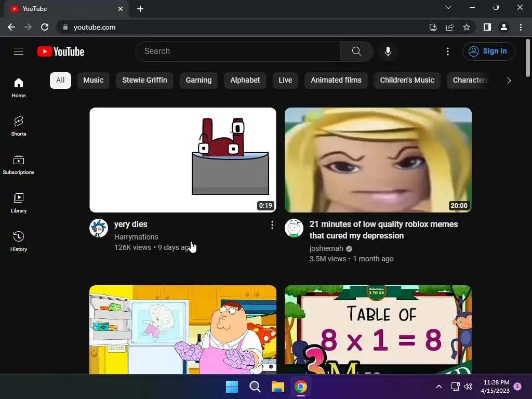Screen dimensions: 532x399
Task: Open options menu for yery dies video
Action: (272, 225)
